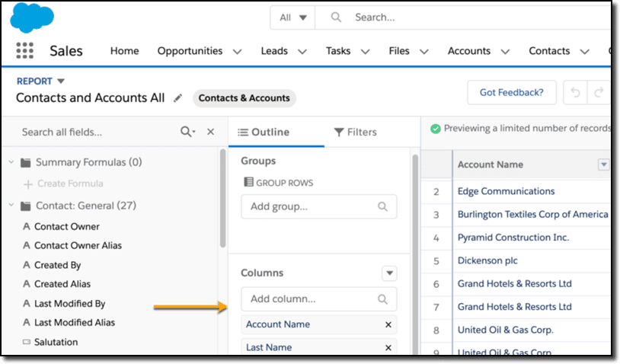This screenshot has width=620, height=364.
Task: Select the Created Alias field
Action: [x=62, y=284]
